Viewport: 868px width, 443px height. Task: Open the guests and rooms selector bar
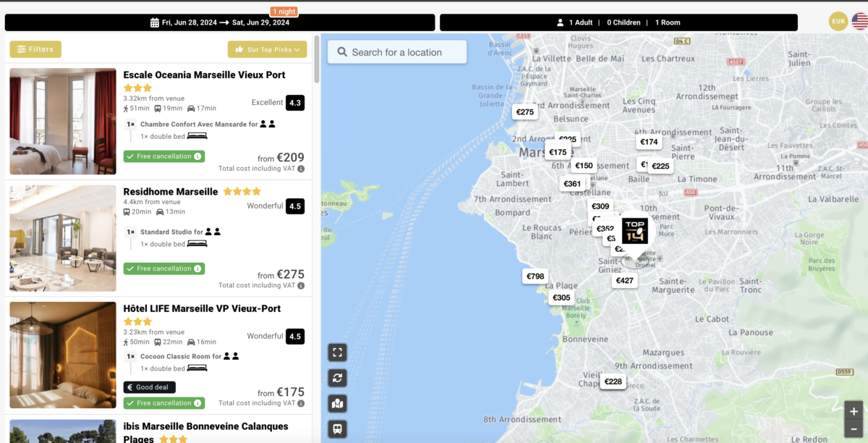pos(618,22)
